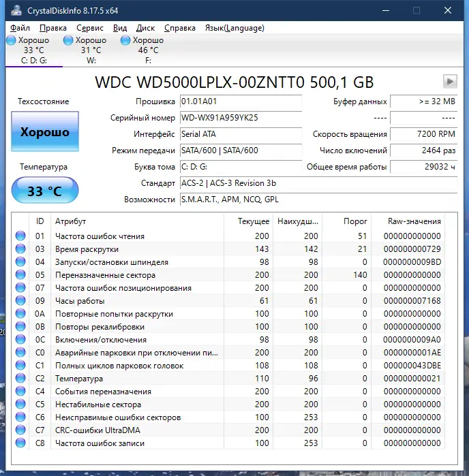Viewport: 469px width, 476px height.
Task: Select the Включения/отключения row text
Action: point(101,340)
